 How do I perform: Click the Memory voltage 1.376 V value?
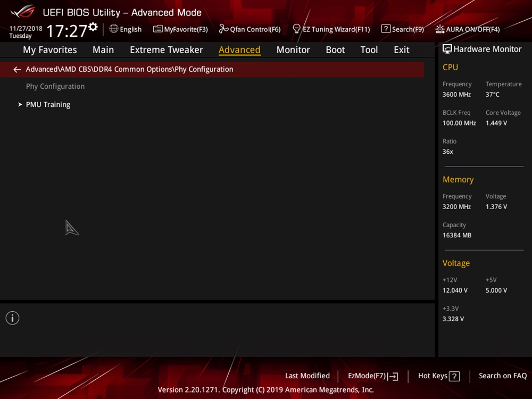496,206
